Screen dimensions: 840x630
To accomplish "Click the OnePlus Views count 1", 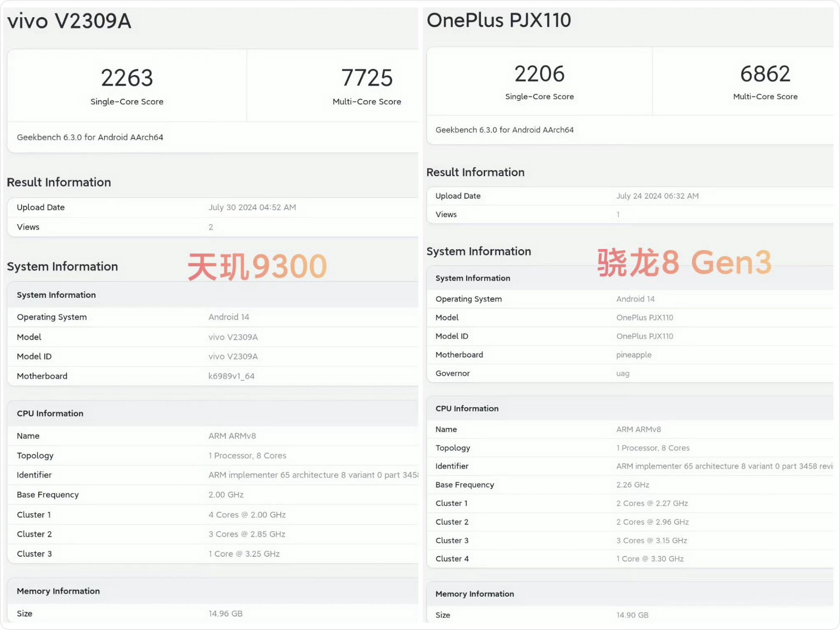I will pyautogui.click(x=618, y=215).
